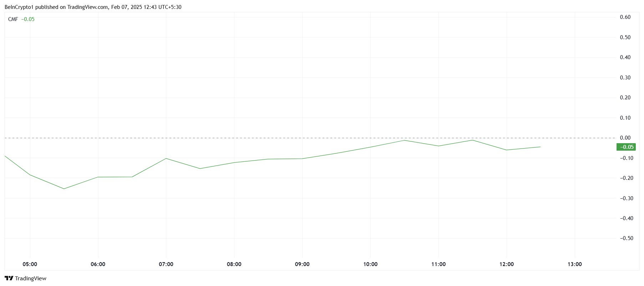Click the 13:00 time axis label
Image resolution: width=644 pixels, height=286 pixels.
[x=575, y=264]
